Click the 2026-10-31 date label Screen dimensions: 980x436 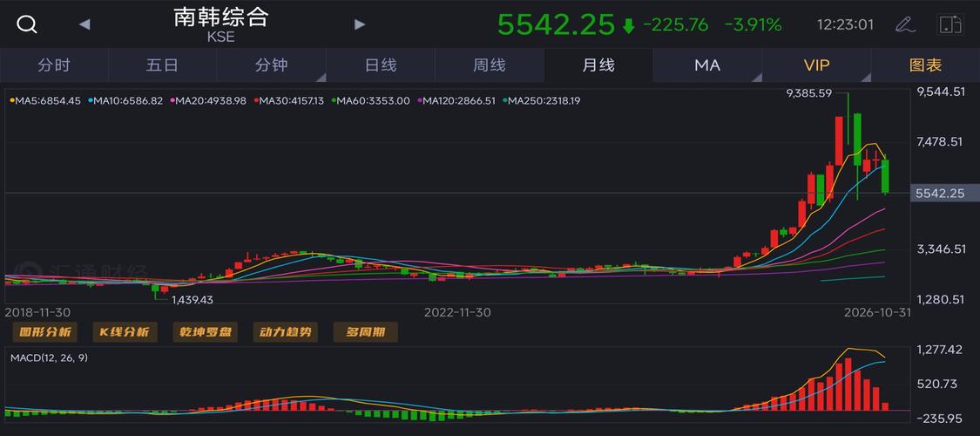[x=876, y=311]
